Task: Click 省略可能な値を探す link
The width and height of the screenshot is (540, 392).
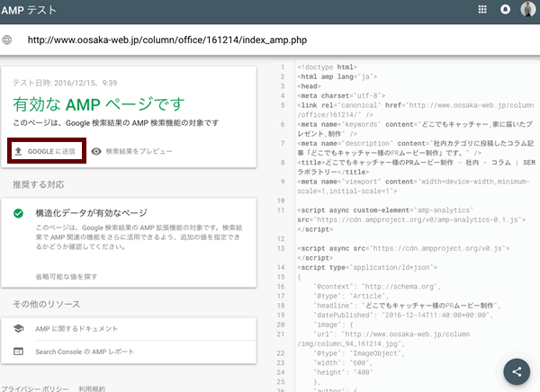Action: click(x=67, y=276)
